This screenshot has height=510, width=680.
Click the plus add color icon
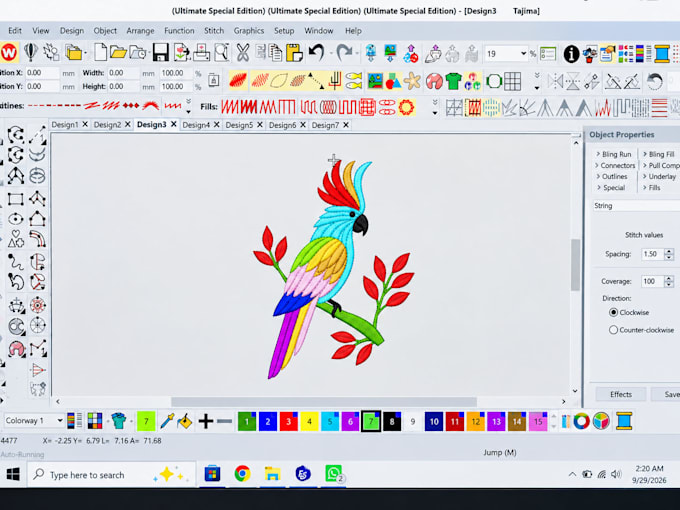click(x=206, y=421)
